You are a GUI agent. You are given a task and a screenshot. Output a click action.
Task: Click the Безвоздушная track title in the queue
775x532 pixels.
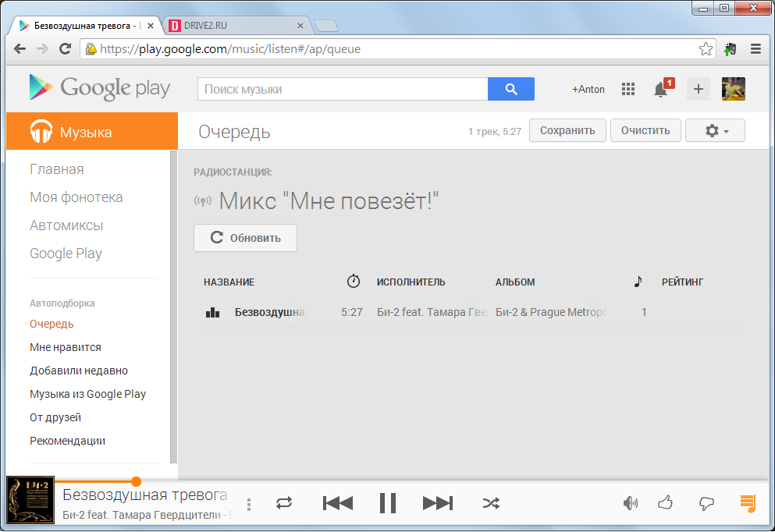(270, 312)
